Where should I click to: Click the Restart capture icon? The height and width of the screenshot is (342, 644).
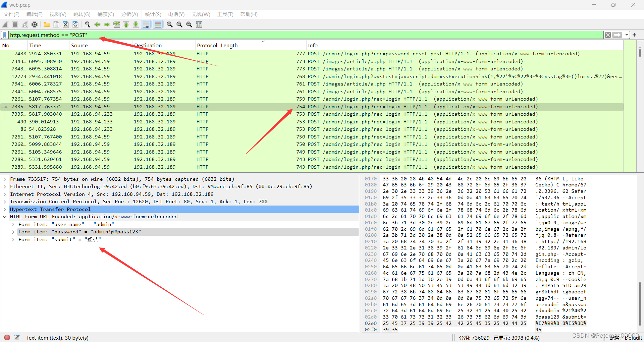pyautogui.click(x=25, y=24)
